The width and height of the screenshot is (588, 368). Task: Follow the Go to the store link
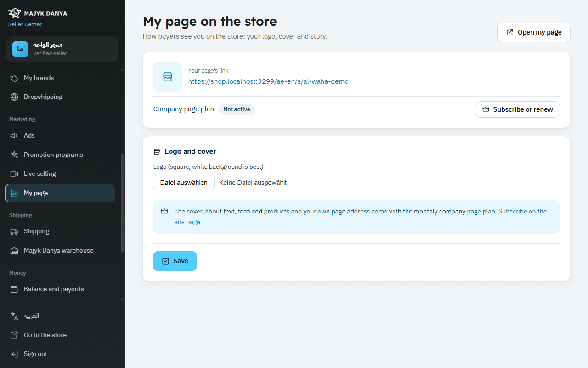tap(62, 335)
